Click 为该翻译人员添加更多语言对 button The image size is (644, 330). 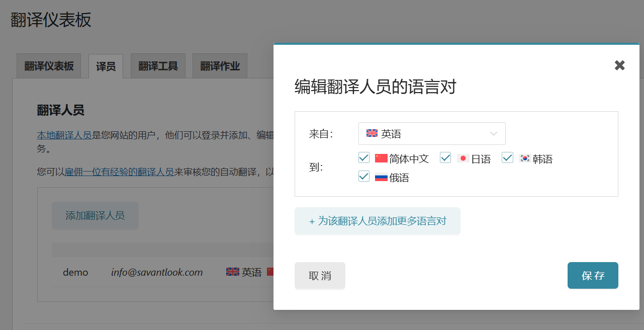(377, 221)
